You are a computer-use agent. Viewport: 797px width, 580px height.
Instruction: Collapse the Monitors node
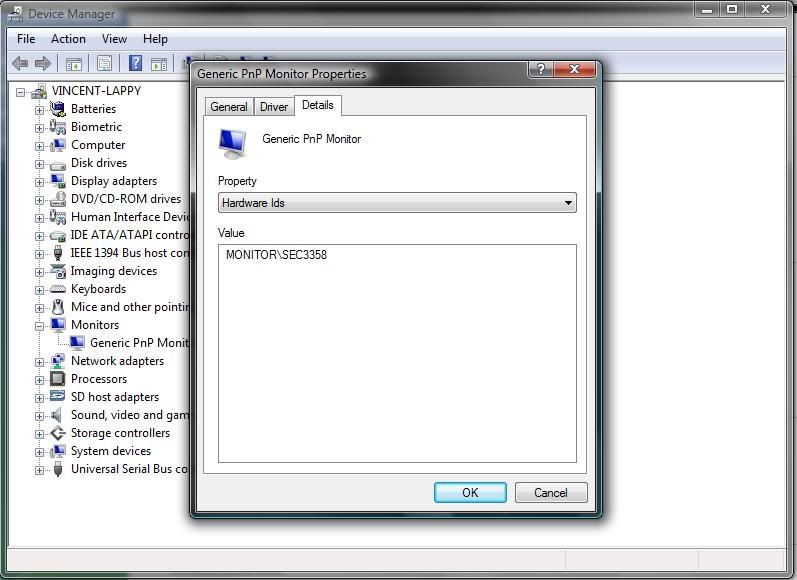[x=39, y=326]
